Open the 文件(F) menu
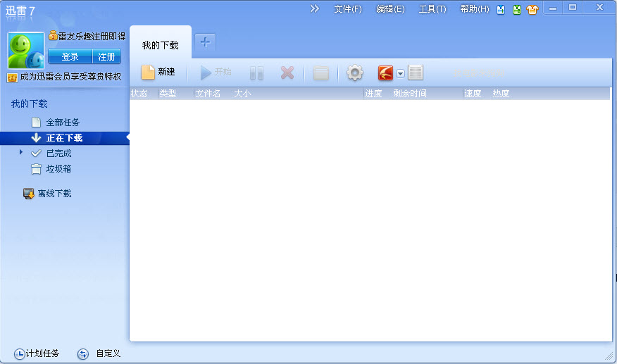617x364 pixels. (x=348, y=9)
